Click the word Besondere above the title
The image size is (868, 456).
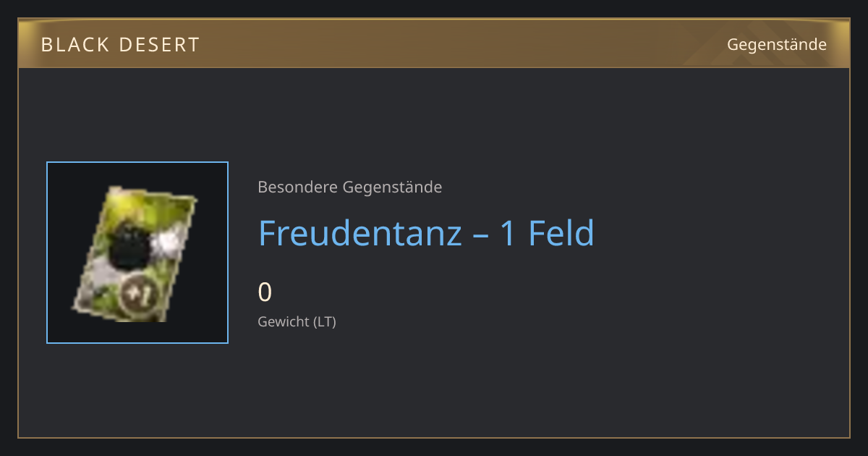(x=297, y=187)
